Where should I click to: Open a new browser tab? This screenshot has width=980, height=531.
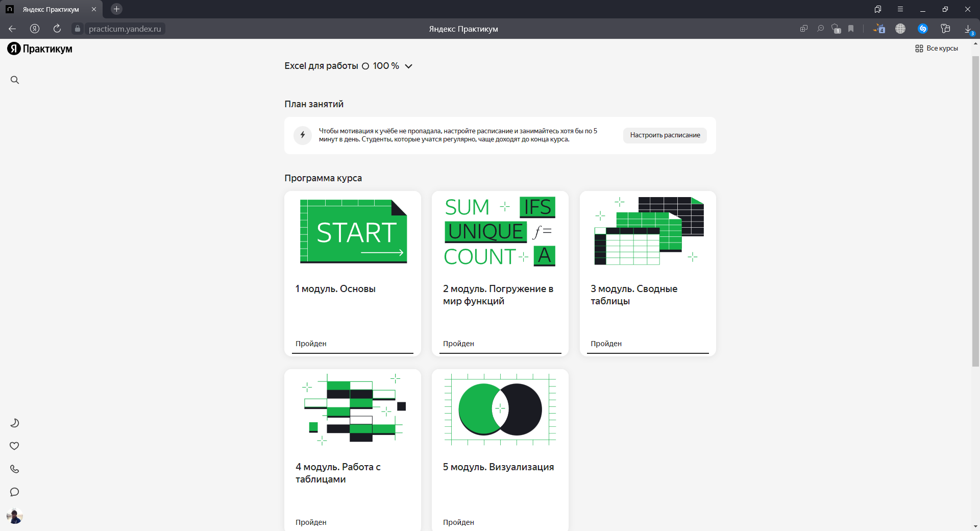(116, 9)
